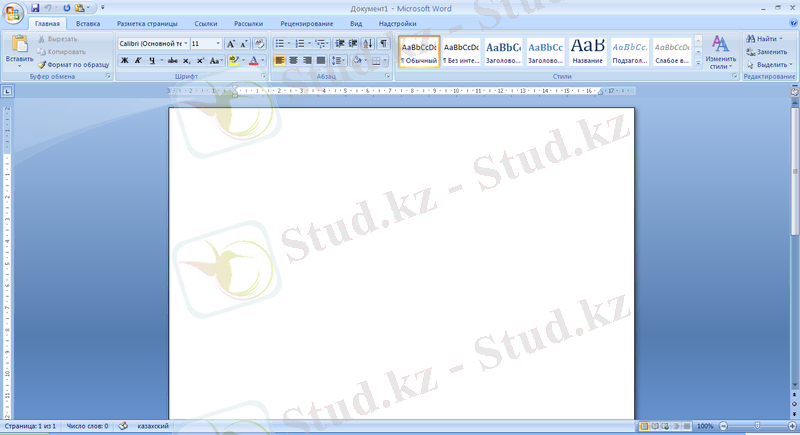Switch to Ссылки tab

point(206,23)
